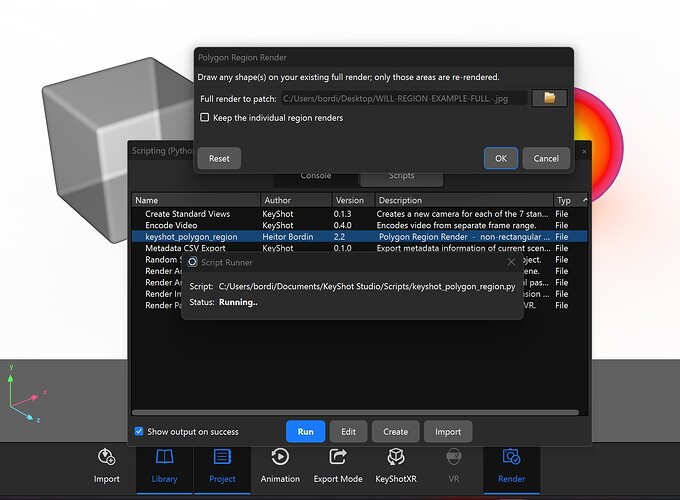680x500 pixels.
Task: Switch to the Scripts tab
Action: (x=402, y=176)
